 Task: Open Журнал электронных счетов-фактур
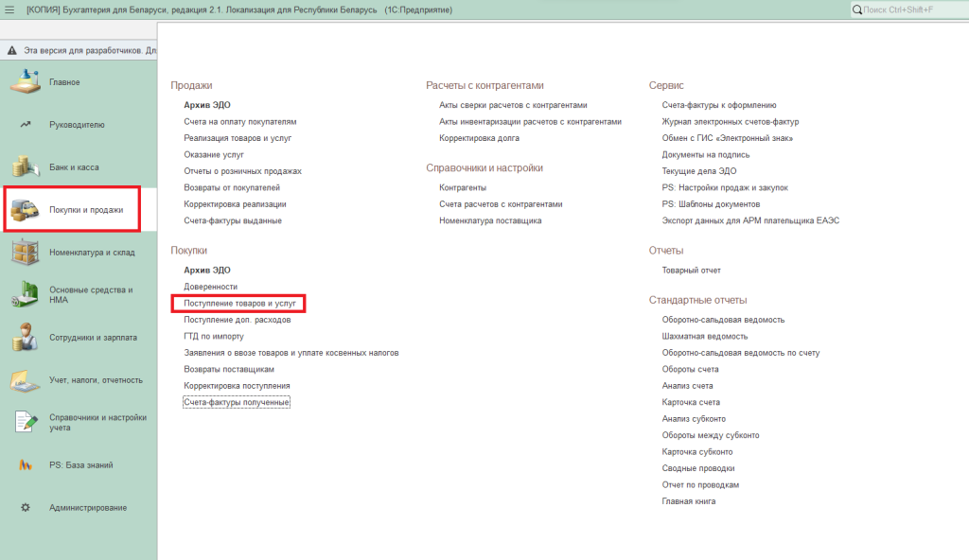pos(731,122)
